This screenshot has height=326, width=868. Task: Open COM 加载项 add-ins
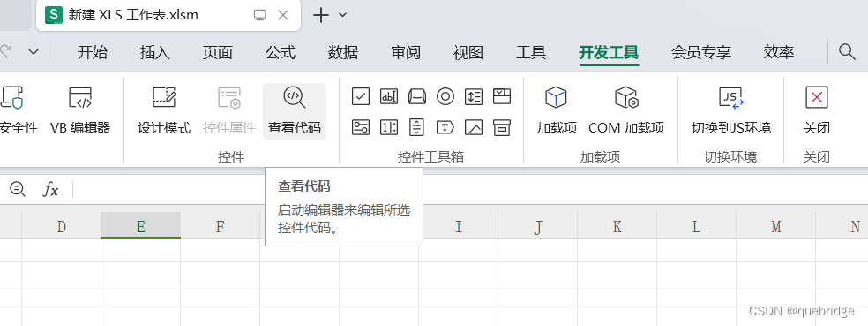point(626,111)
